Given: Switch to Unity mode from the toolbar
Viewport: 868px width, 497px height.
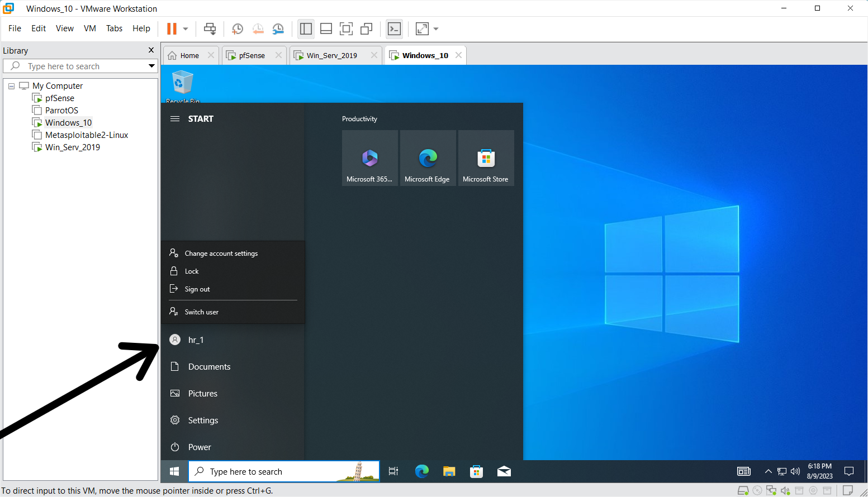Looking at the screenshot, I should pos(367,28).
